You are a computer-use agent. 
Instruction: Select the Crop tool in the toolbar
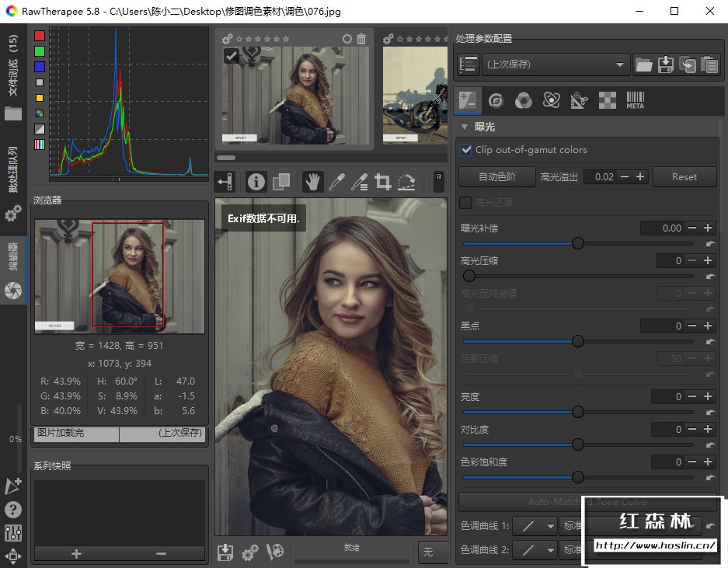click(x=382, y=182)
